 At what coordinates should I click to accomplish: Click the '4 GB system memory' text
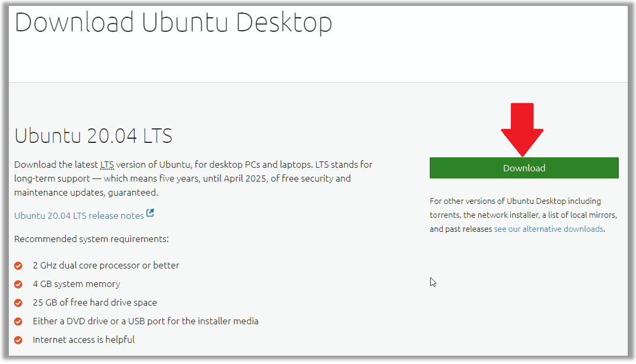pos(76,284)
